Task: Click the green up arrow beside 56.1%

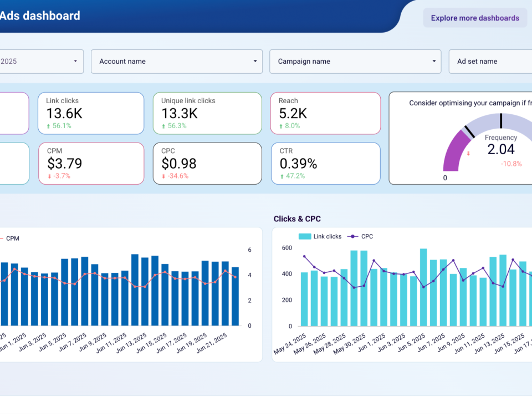Action: [x=49, y=126]
